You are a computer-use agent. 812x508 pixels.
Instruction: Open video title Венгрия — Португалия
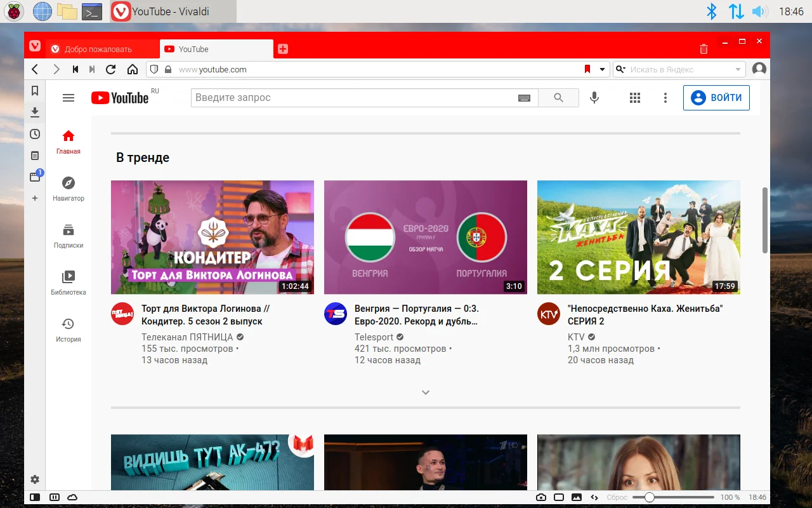pyautogui.click(x=417, y=315)
